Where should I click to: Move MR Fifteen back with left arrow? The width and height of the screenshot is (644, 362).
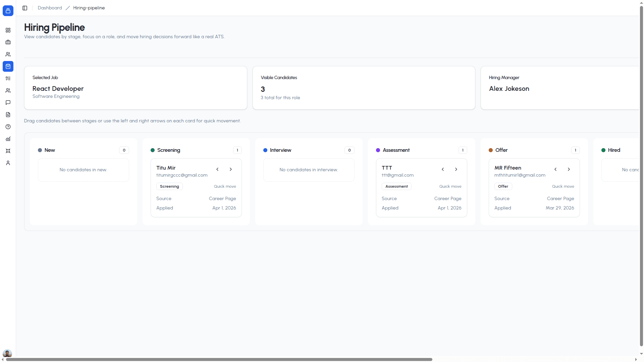[x=555, y=169]
